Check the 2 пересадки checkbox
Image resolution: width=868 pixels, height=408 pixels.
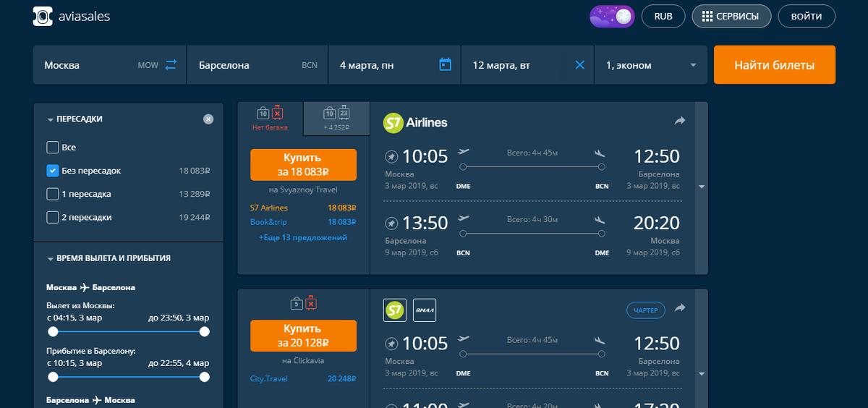[x=52, y=217]
